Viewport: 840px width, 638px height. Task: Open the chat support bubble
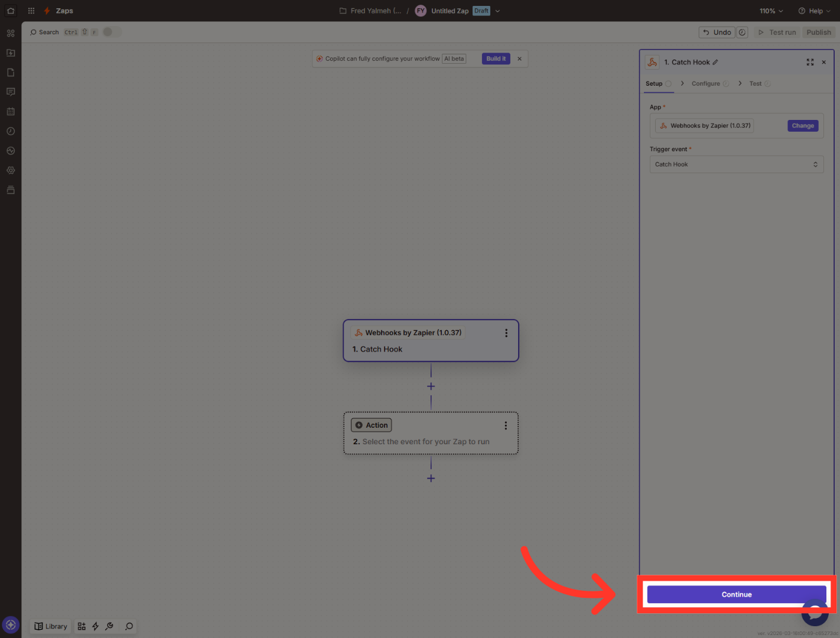click(x=815, y=614)
